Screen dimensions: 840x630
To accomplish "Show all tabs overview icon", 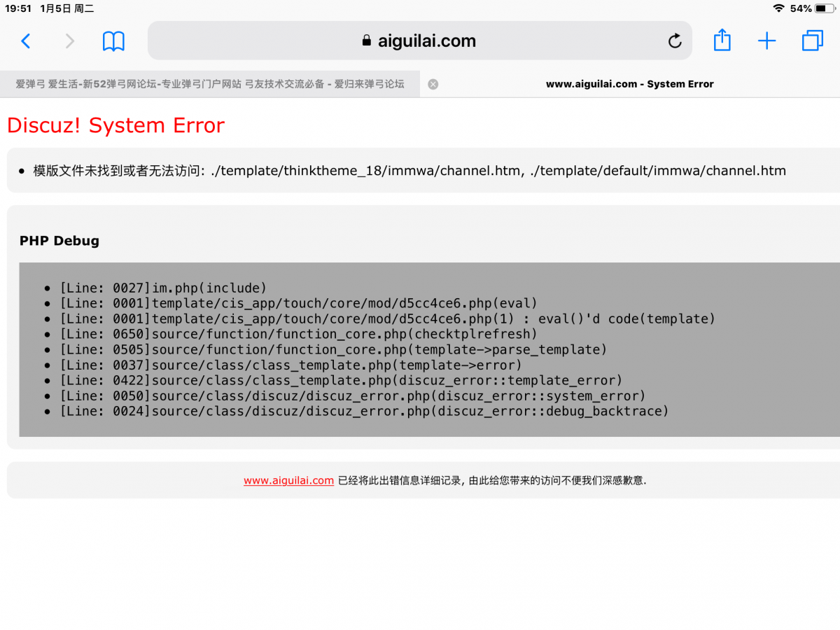I will point(813,41).
